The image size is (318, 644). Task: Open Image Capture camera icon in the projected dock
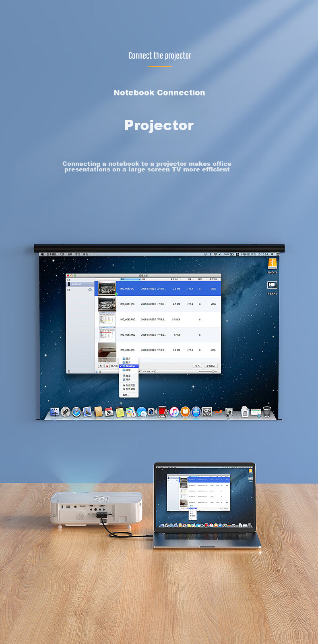point(229,412)
